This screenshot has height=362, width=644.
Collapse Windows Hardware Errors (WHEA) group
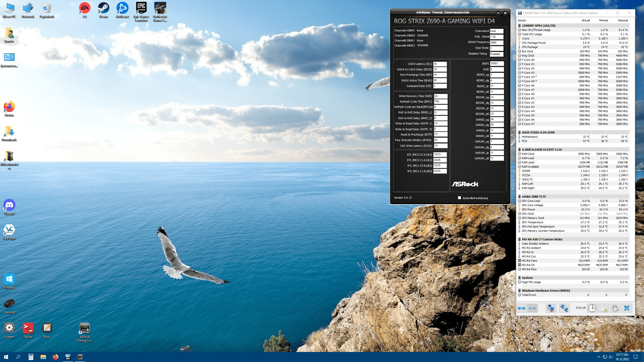tap(519, 290)
